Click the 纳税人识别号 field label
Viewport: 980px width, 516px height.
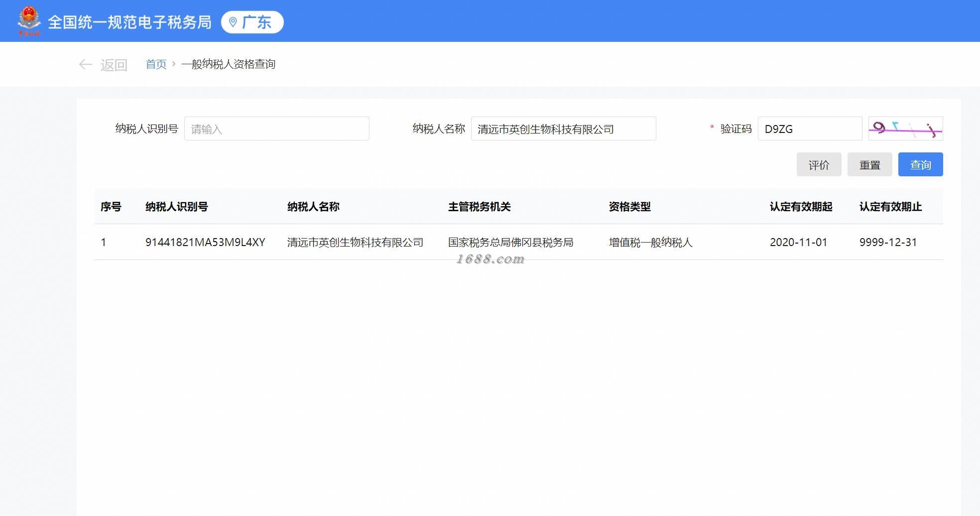point(147,129)
